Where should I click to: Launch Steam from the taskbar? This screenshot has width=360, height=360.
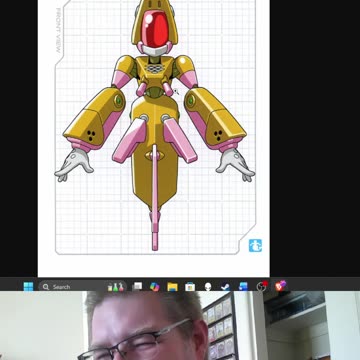point(226,287)
